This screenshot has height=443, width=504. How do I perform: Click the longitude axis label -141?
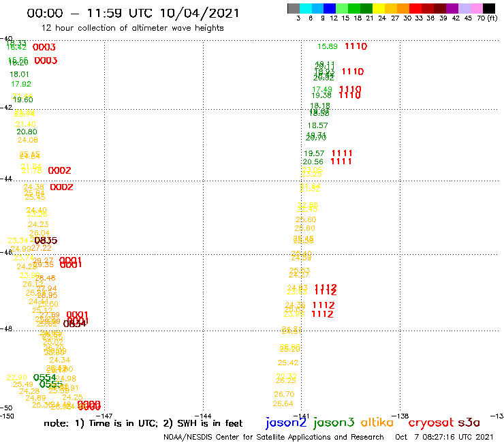coord(301,416)
